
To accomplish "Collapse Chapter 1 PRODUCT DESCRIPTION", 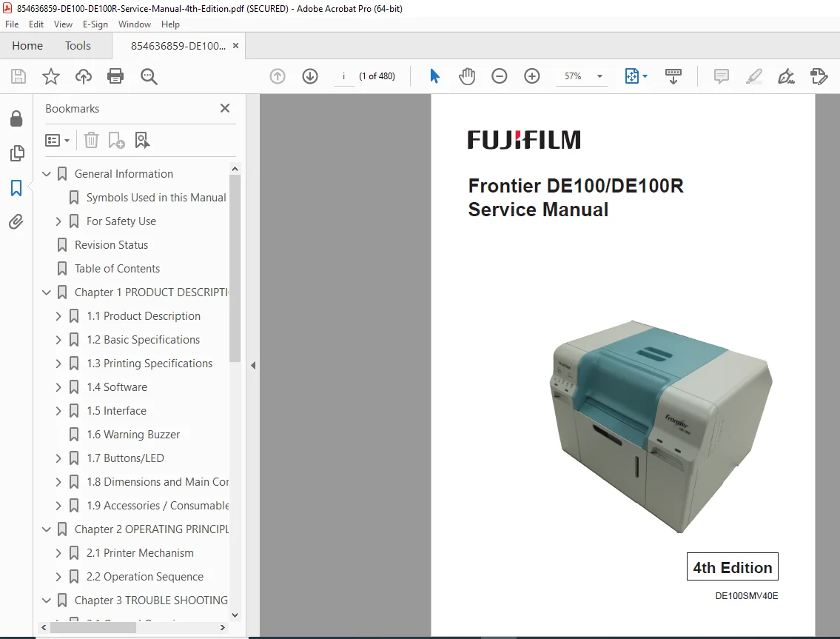I will (x=47, y=292).
